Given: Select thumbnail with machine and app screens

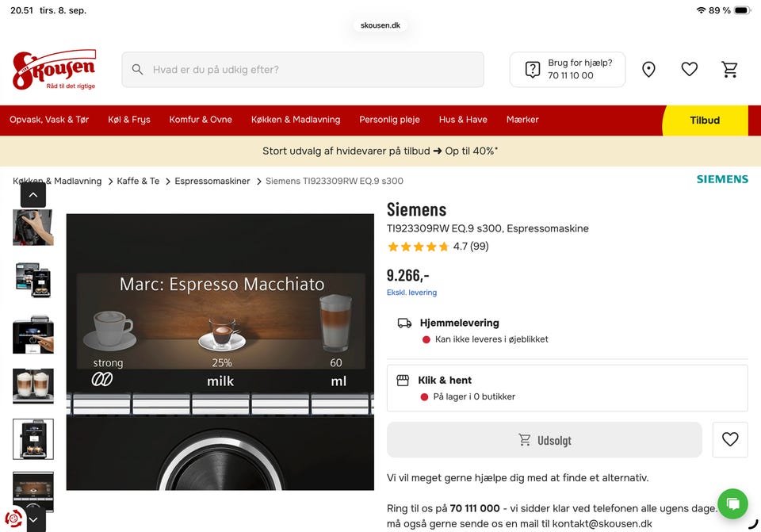Looking at the screenshot, I should coord(33,280).
